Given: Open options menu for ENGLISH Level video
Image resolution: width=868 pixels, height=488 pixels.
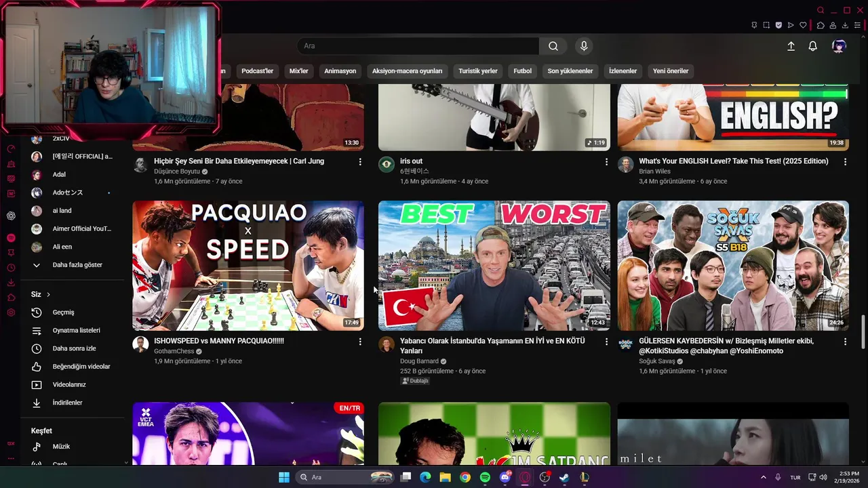Looking at the screenshot, I should pos(845,162).
